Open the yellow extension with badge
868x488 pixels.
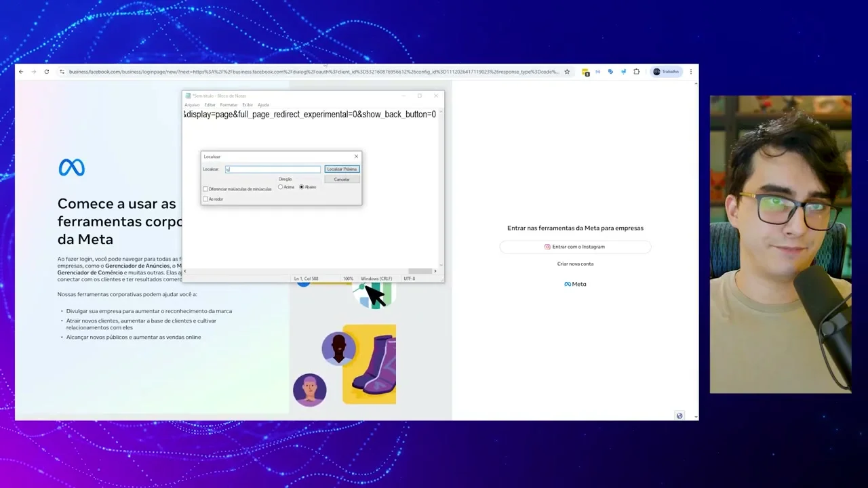585,72
